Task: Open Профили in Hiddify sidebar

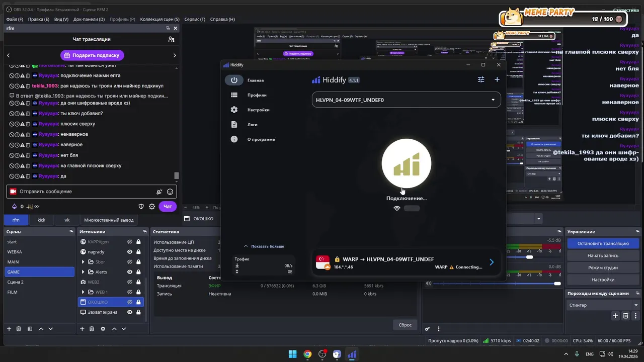Action: [257, 95]
